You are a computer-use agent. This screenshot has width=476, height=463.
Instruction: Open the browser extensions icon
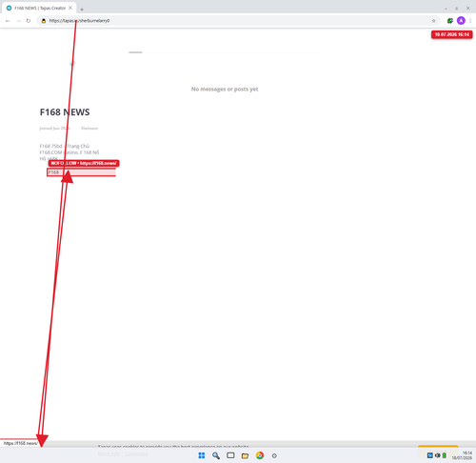tap(449, 21)
